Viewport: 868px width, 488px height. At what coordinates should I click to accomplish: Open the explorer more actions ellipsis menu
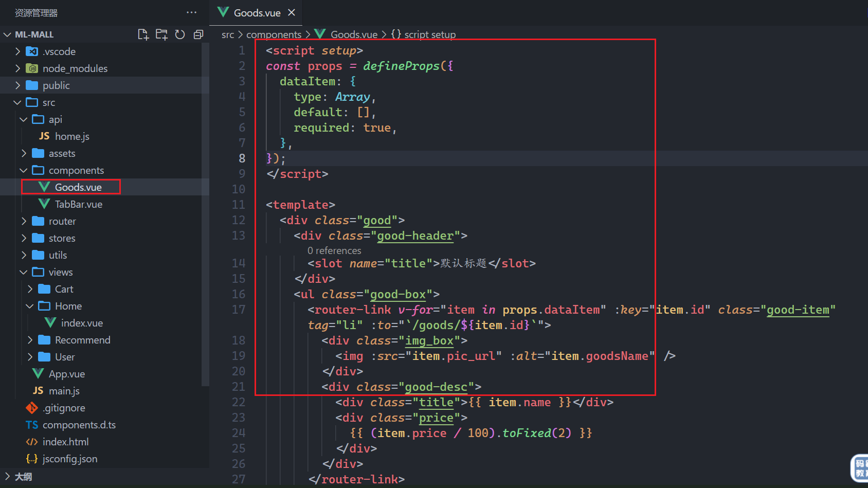click(192, 12)
